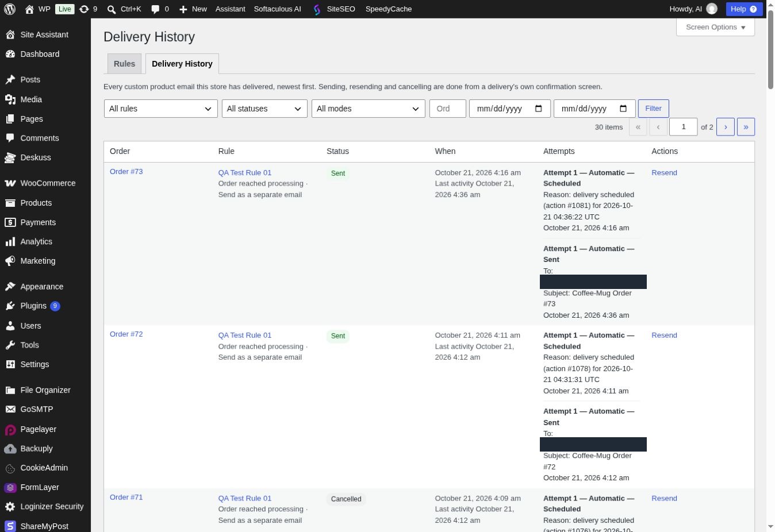The height and width of the screenshot is (532, 775).
Task: Switch to the Rules tab
Action: click(124, 64)
